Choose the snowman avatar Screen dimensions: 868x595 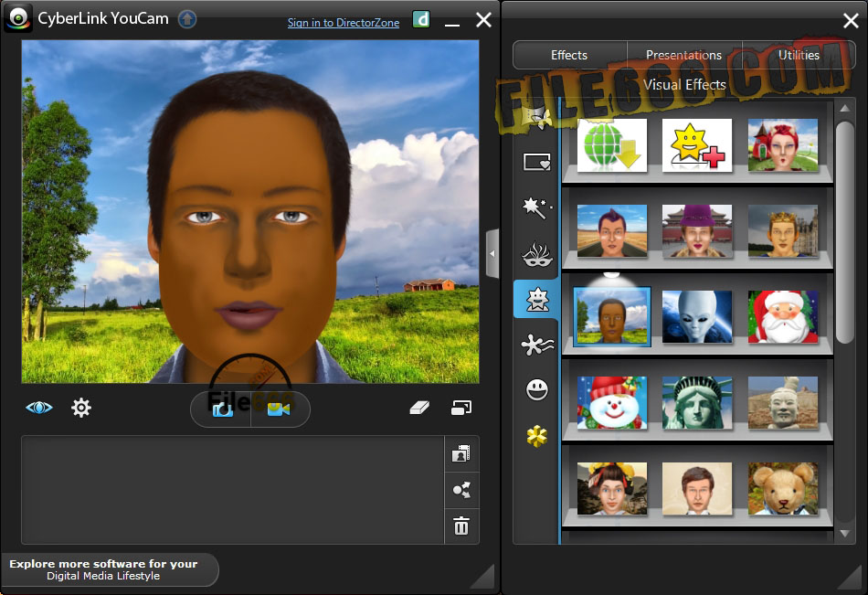tap(611, 403)
